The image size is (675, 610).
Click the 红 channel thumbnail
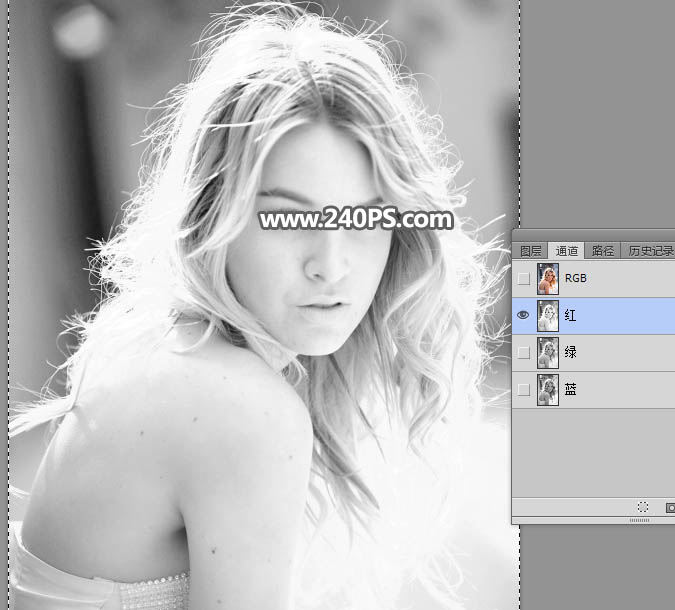pyautogui.click(x=548, y=316)
